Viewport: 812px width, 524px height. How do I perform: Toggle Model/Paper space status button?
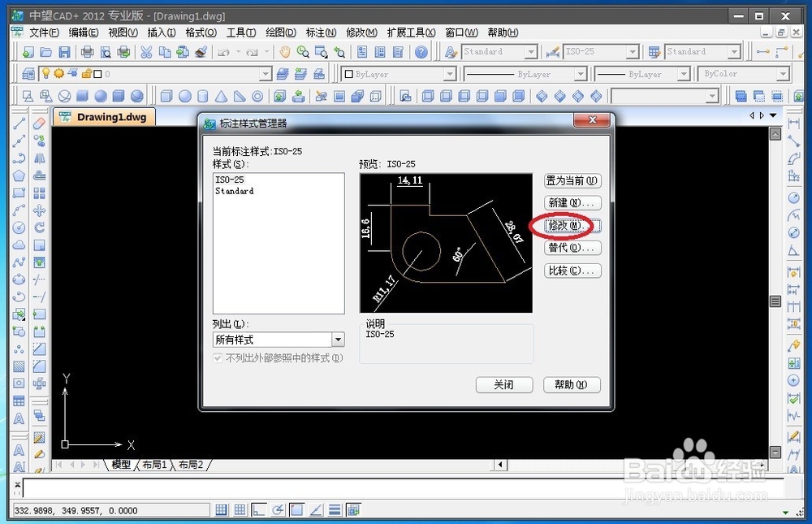tap(354, 510)
